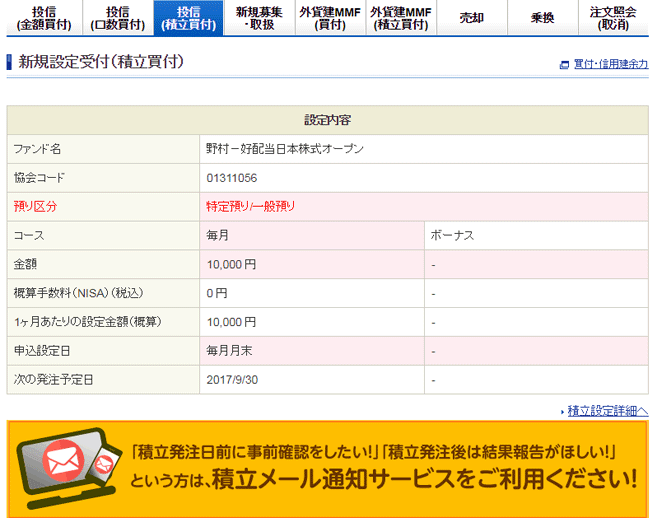The height and width of the screenshot is (518, 658).
Task: Click the 次の発注予定日 row label
Action: [x=53, y=380]
